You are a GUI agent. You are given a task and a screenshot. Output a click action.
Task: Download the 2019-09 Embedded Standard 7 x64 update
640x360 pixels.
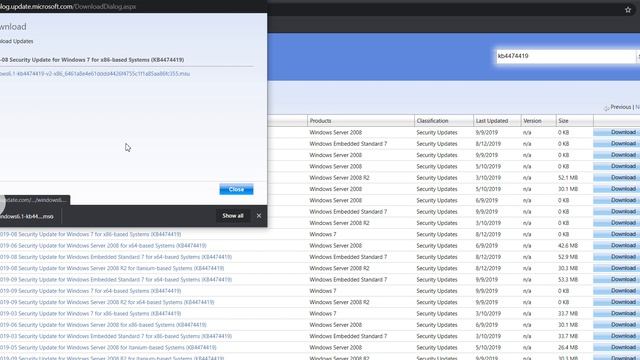pyautogui.click(x=616, y=280)
